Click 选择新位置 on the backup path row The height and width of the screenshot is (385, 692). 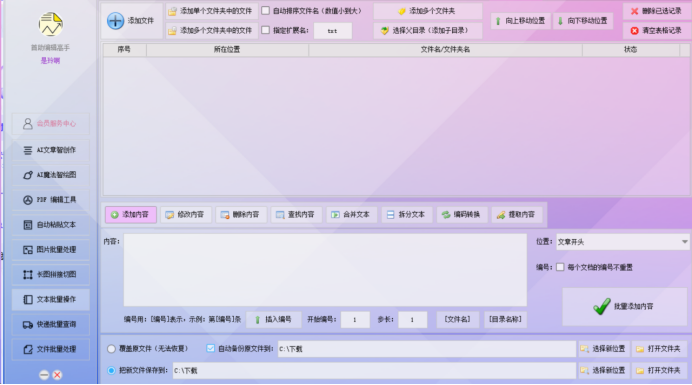604,349
